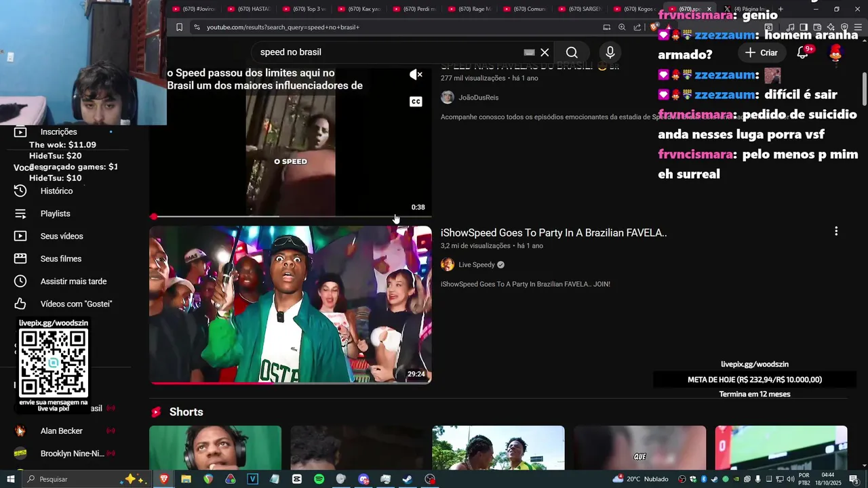Image resolution: width=868 pixels, height=488 pixels.
Task: Open the Shorts thumbnail with QUE caption
Action: pyautogui.click(x=639, y=447)
